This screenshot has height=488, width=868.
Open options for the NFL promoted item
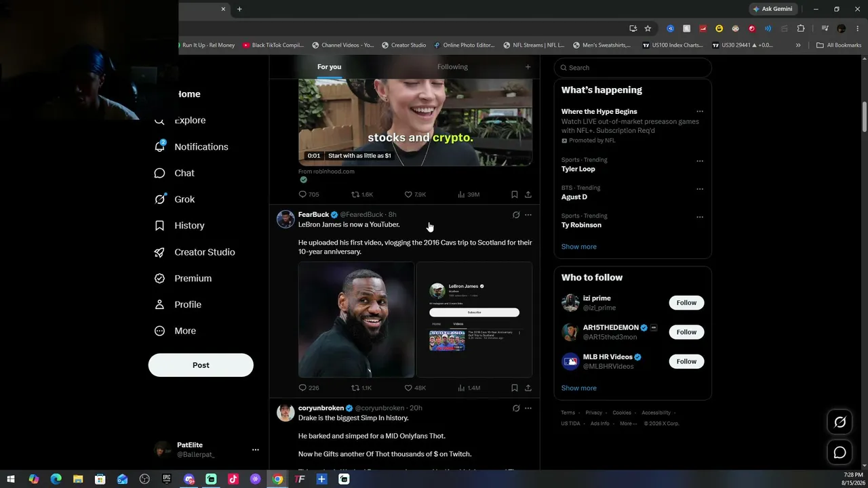coord(700,112)
